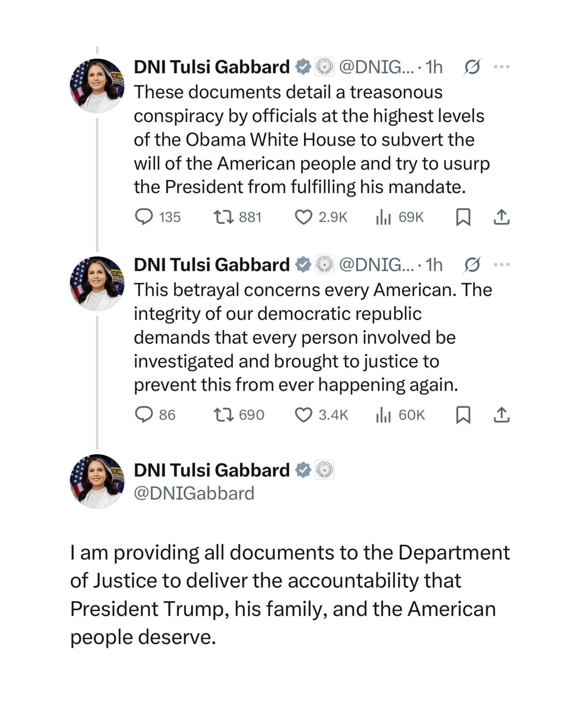This screenshot has width=582, height=728.
Task: Click the Grok icon on first tweet
Action: [x=472, y=66]
